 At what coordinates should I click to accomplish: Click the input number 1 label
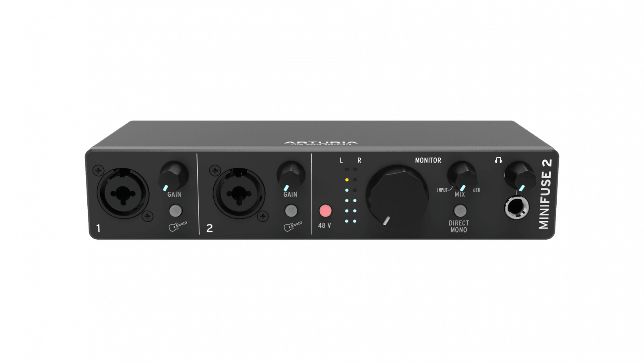click(98, 228)
